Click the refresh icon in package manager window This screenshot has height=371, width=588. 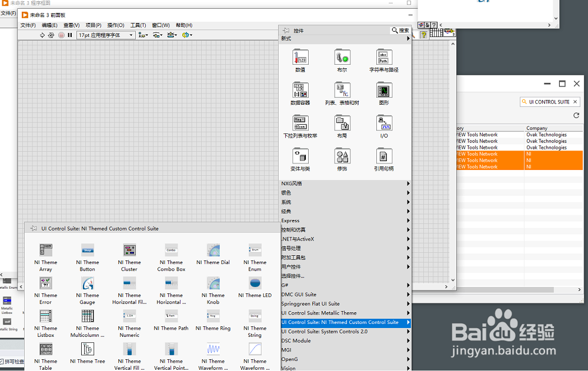coord(576,116)
